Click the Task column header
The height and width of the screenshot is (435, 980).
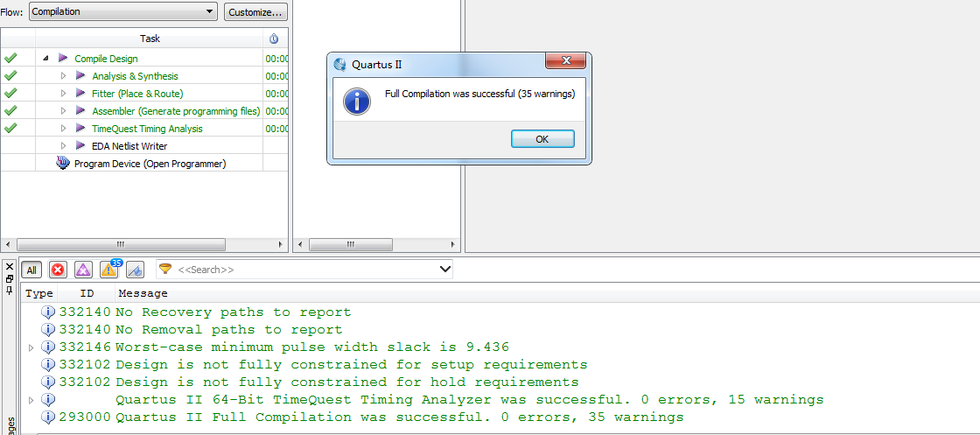[x=150, y=39]
